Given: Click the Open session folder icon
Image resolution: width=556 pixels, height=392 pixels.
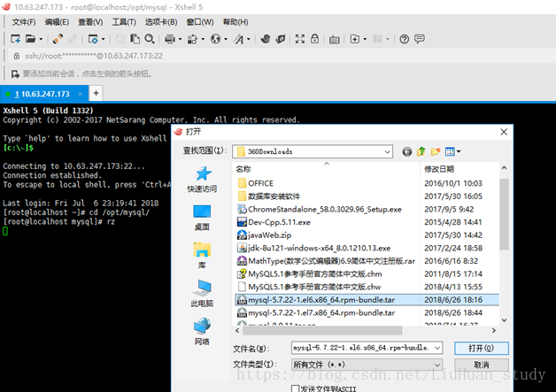Looking at the screenshot, I should click(30, 39).
